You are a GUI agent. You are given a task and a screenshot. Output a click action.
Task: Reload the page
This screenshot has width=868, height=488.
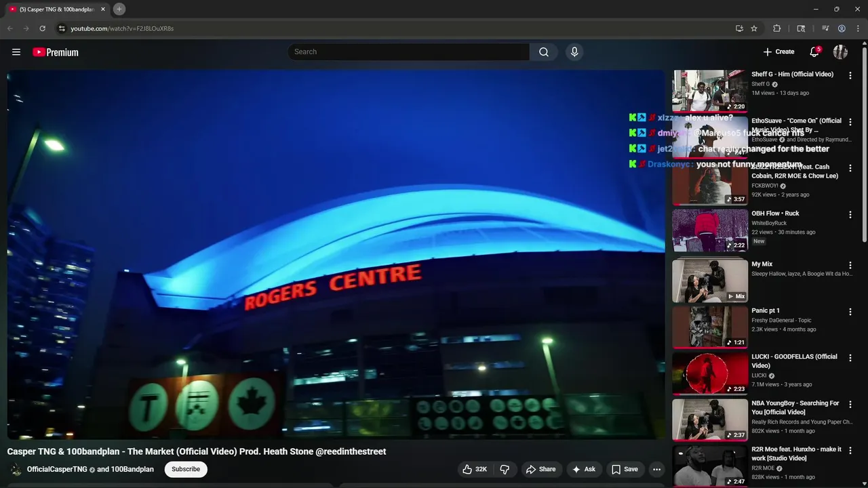42,28
